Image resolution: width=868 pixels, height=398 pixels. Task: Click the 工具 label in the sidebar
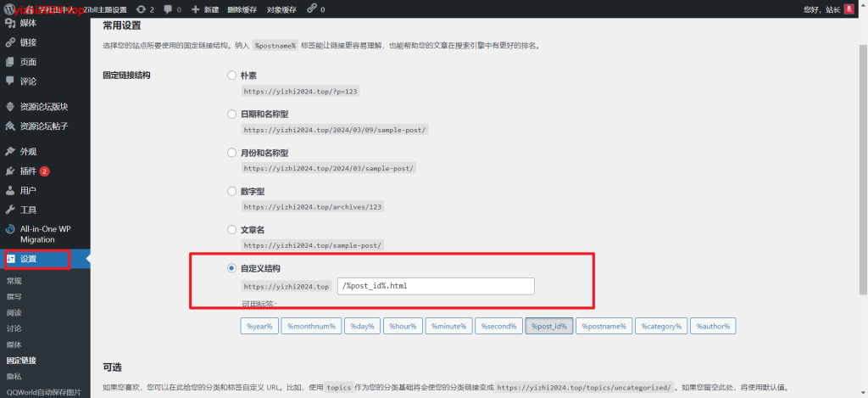point(28,210)
